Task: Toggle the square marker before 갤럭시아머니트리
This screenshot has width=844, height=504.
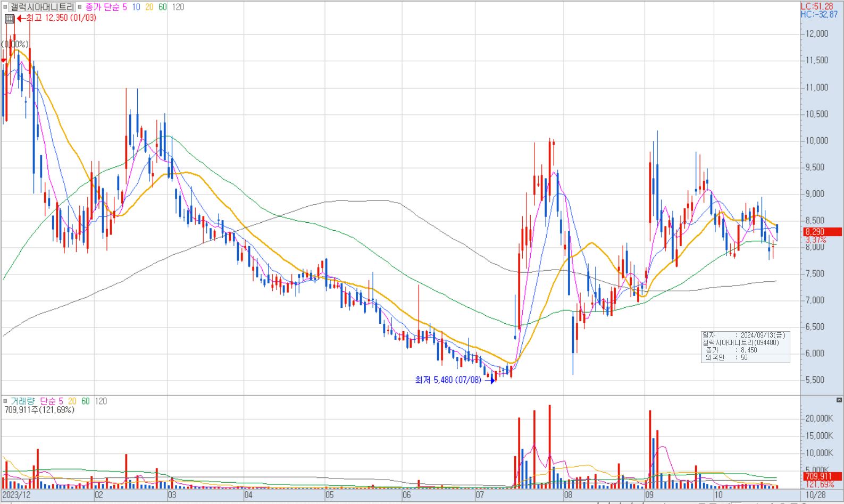Action: click(x=5, y=7)
